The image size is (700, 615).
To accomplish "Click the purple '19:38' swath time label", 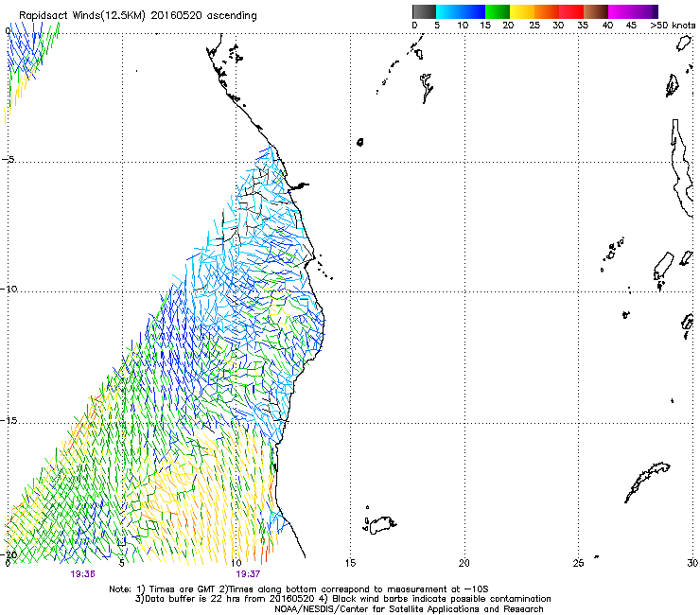I will [x=82, y=574].
